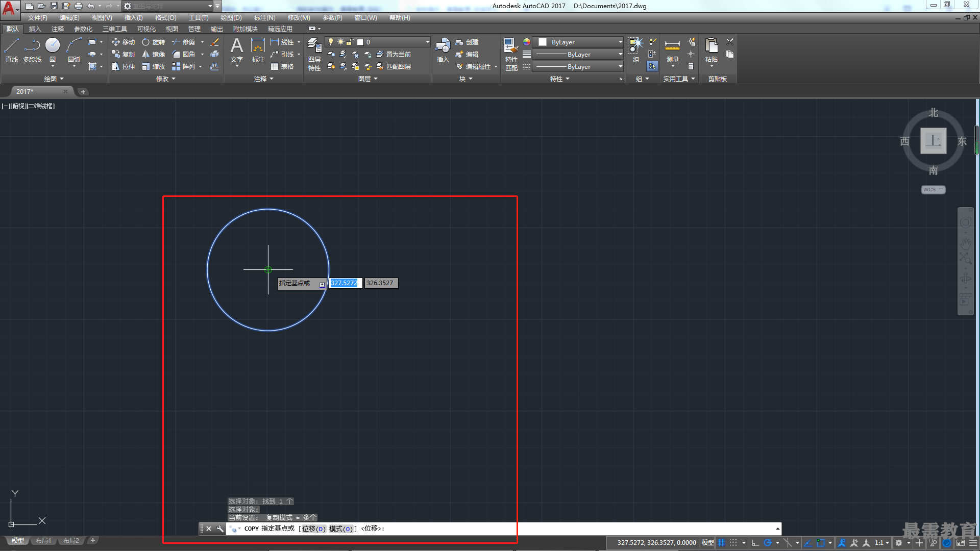This screenshot has height=551, width=980.
Task: Add a new drawing tab with plus
Action: pos(83,92)
